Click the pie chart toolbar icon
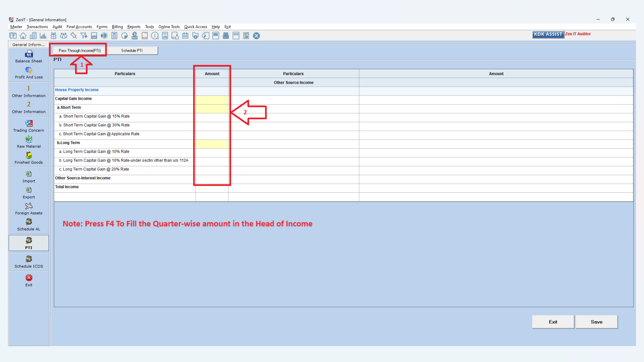Screen dimensions: 644x362 pos(124,36)
